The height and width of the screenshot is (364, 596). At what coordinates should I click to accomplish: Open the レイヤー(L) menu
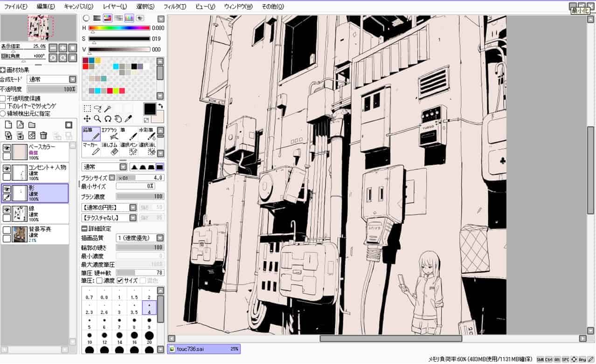(x=115, y=7)
